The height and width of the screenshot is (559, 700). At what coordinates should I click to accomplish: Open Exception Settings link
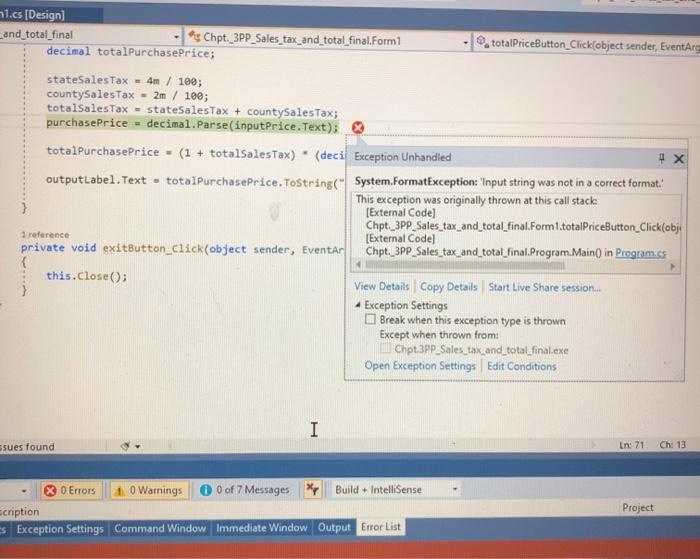point(420,366)
